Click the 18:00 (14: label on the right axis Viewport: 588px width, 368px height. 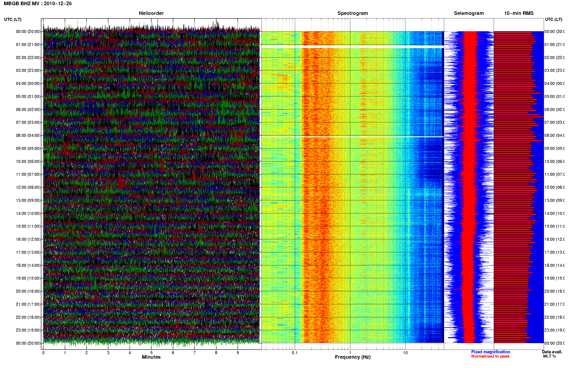[555, 265]
